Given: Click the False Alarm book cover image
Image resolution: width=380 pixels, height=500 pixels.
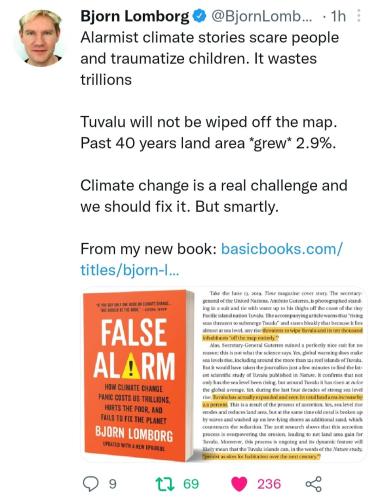Looking at the screenshot, I should (x=138, y=375).
